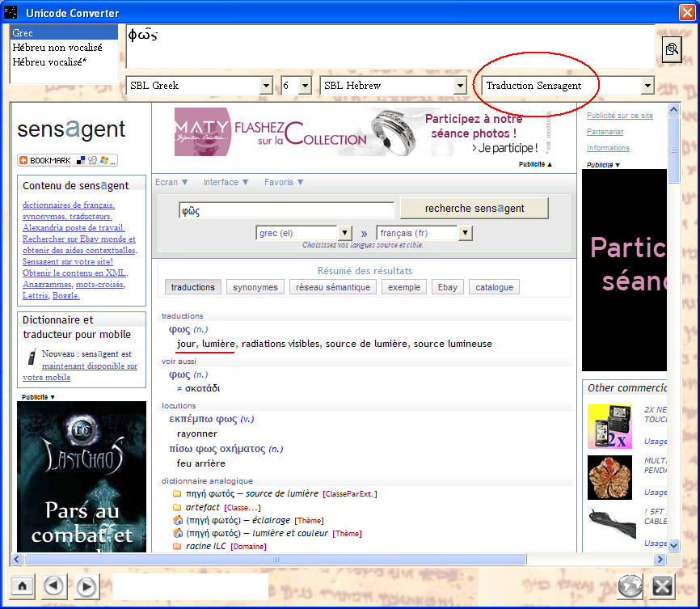Screen dimensions: 700x609
Task: Select the Ebay tab
Action: [448, 287]
